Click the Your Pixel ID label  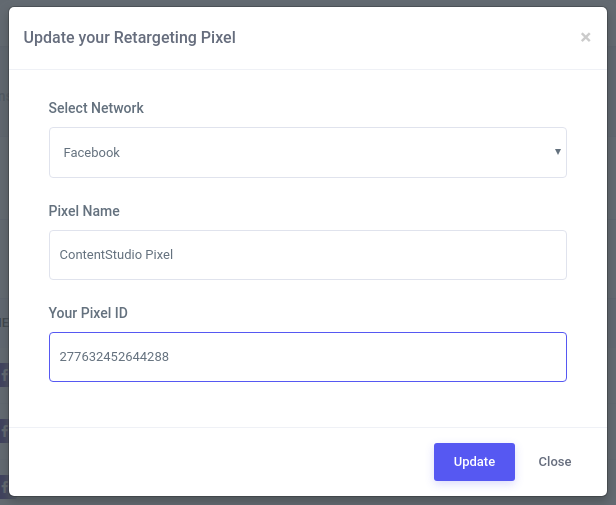(x=88, y=313)
